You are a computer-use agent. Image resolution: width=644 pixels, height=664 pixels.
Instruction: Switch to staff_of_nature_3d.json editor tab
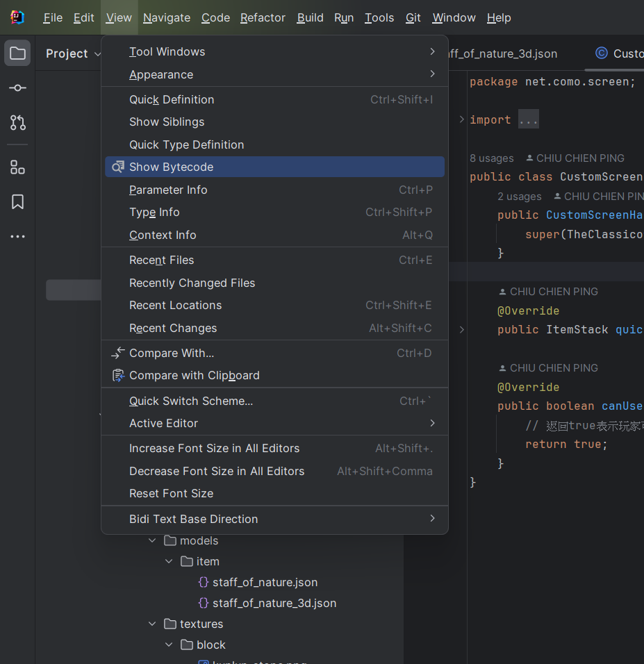(504, 53)
